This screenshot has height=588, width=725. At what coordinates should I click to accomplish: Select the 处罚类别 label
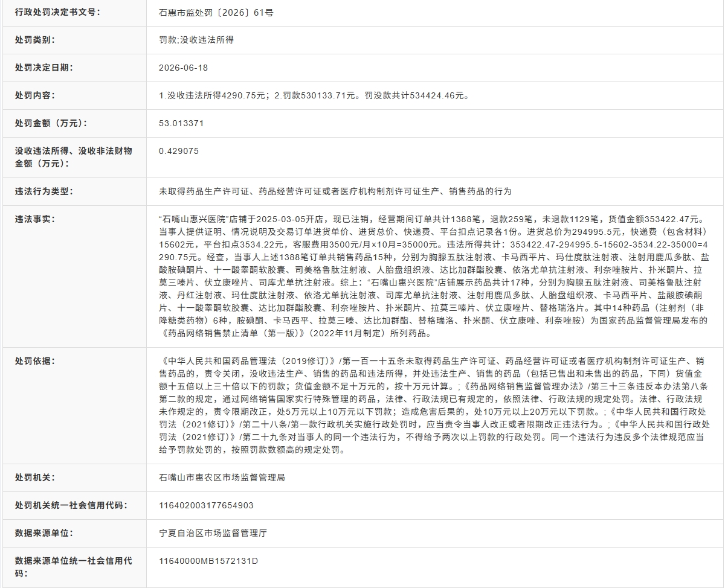35,40
